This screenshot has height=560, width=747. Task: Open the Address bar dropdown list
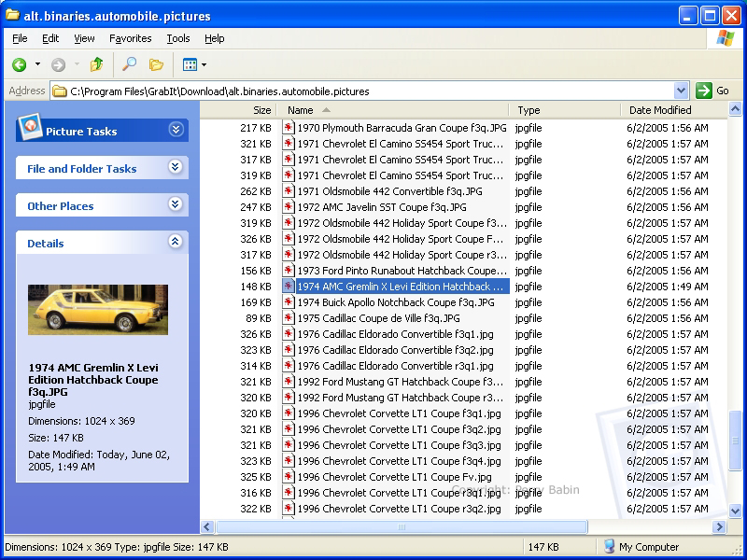tap(682, 91)
